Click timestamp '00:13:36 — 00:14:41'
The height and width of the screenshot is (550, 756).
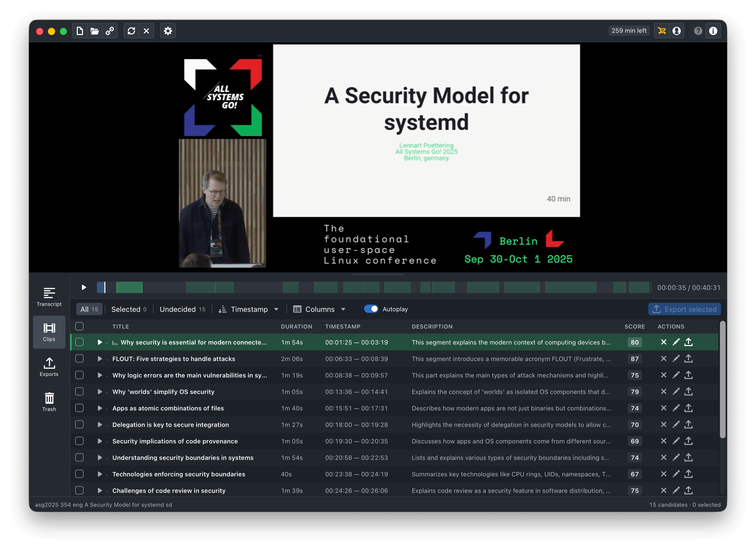356,392
